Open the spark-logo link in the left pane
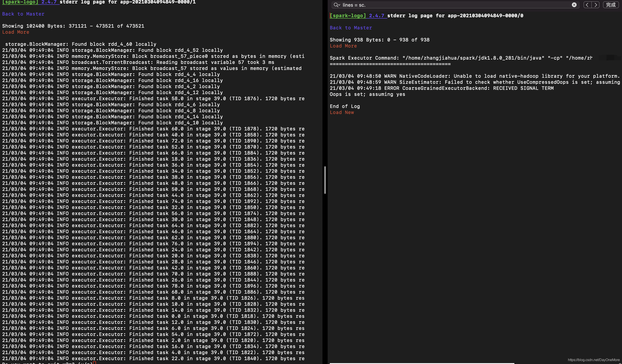The image size is (622, 364). coord(20,2)
